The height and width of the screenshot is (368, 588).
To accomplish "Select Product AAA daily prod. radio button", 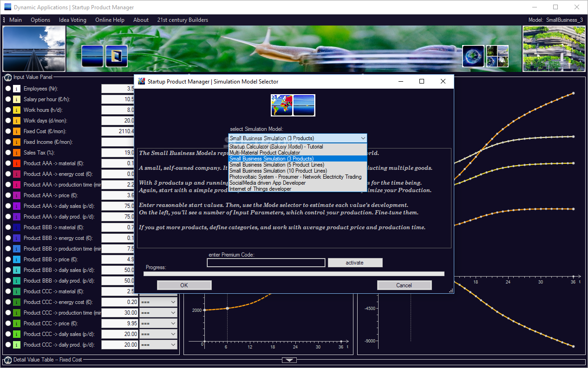I will click(x=8, y=217).
